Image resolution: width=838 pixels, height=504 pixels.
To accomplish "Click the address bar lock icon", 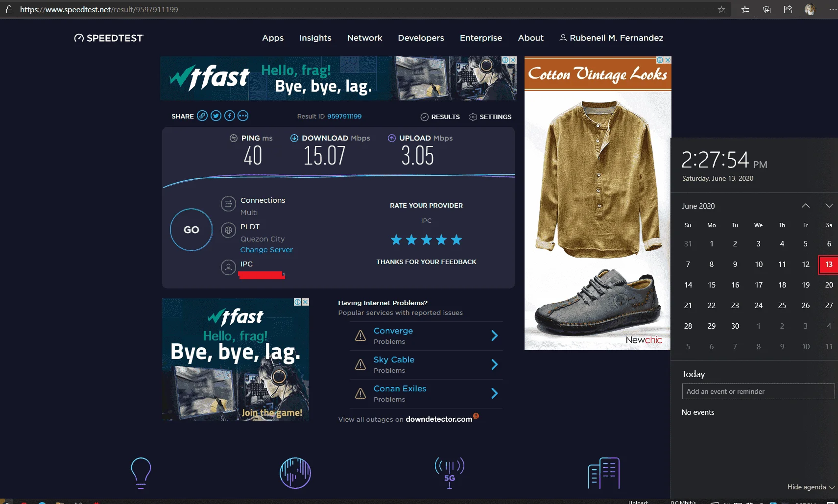I will point(9,9).
